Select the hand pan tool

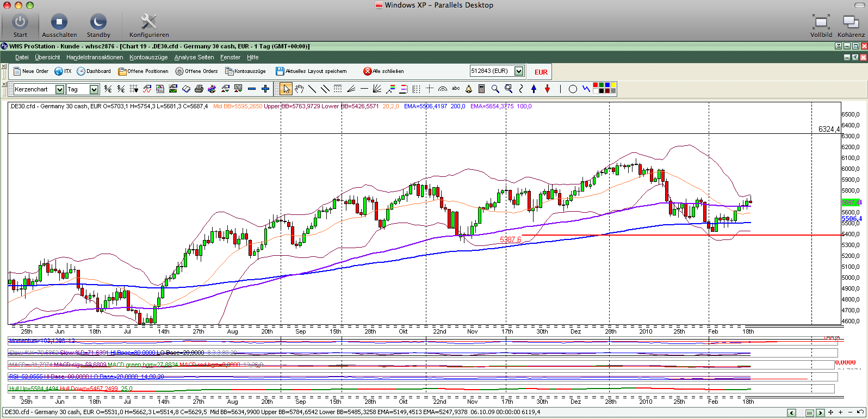[299, 89]
